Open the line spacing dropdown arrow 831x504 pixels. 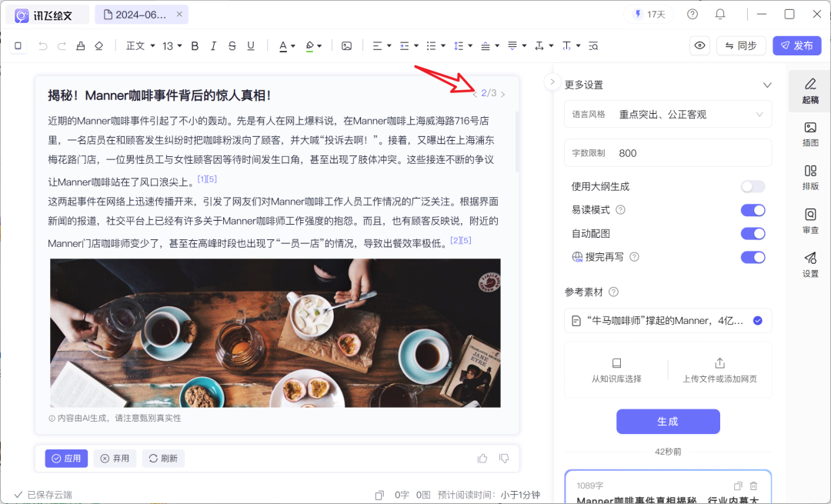[x=470, y=46]
